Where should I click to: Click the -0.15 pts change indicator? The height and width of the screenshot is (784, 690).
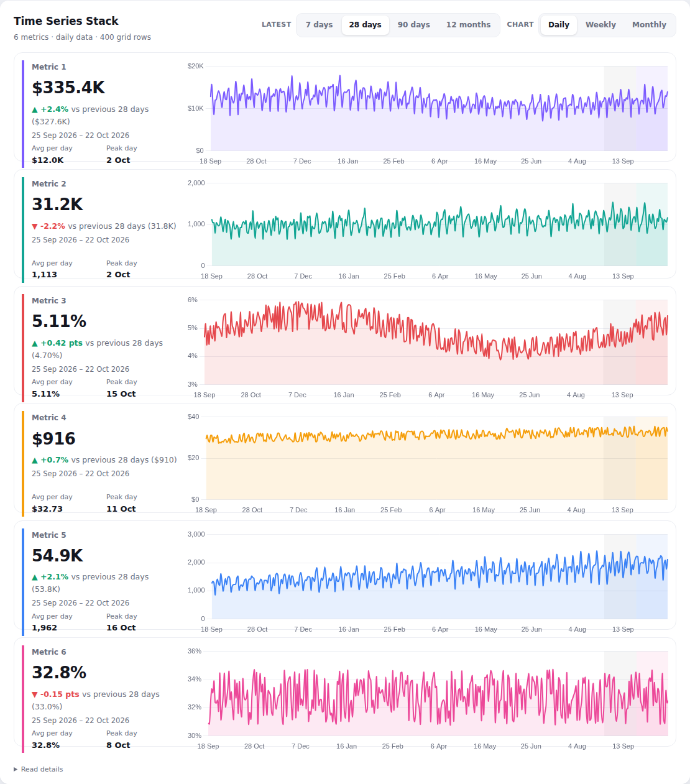click(x=55, y=694)
